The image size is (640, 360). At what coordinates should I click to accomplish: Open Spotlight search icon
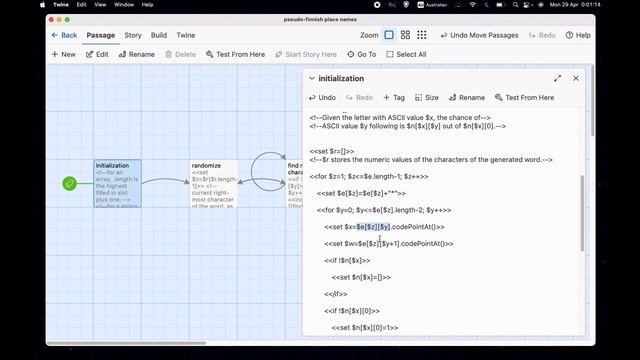click(516, 5)
